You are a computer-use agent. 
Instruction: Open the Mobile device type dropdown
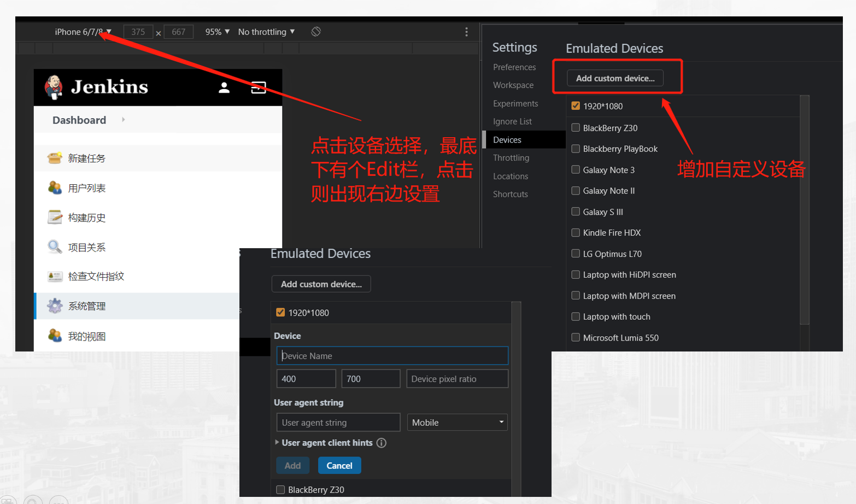pos(458,423)
